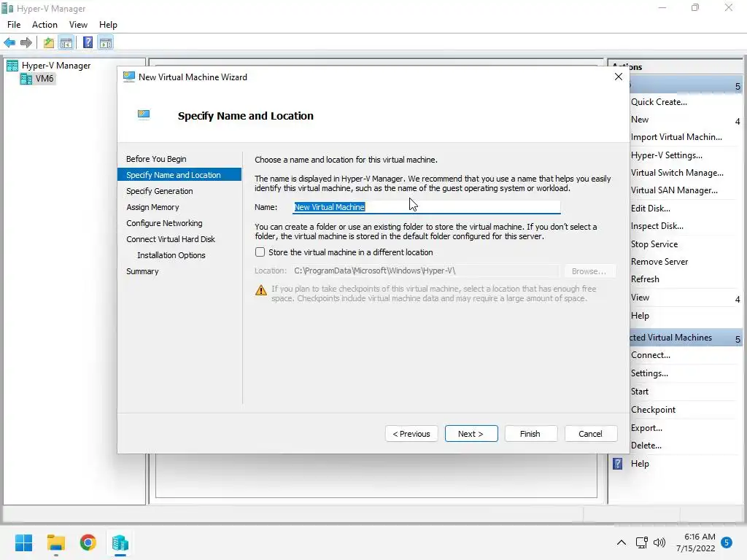The height and width of the screenshot is (560, 747).
Task: Click the warning triangle icon about checkpoints
Action: click(261, 290)
